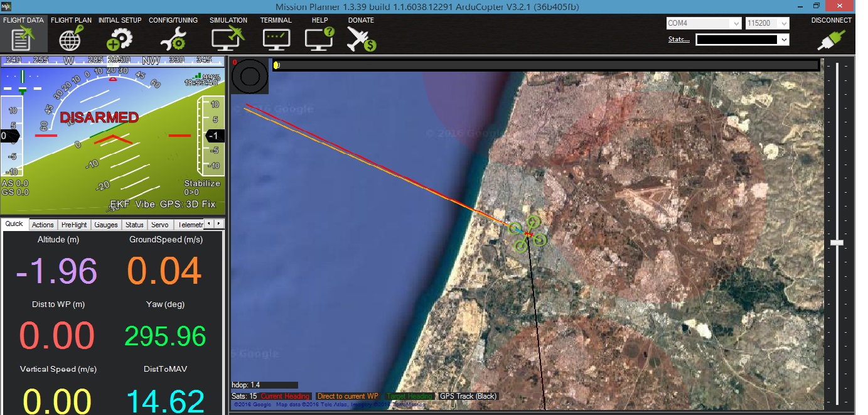
Task: Click the Stabilize flight mode text
Action: coord(202,183)
